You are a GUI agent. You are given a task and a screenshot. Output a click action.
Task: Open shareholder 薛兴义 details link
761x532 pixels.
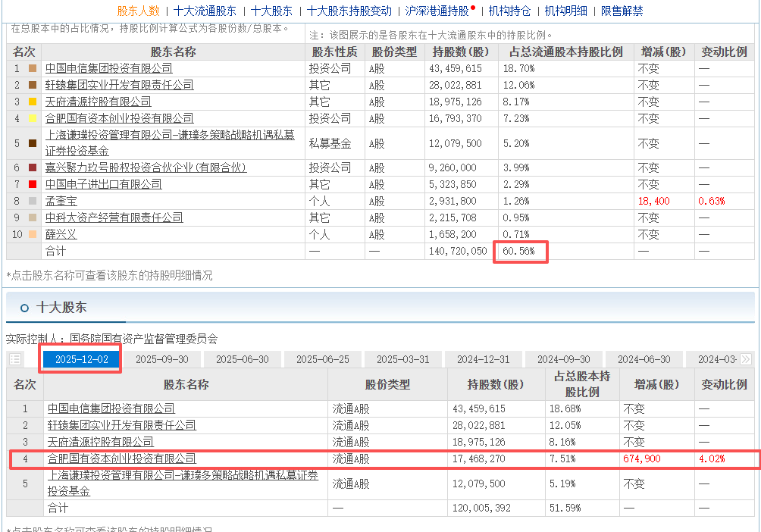[x=61, y=234]
